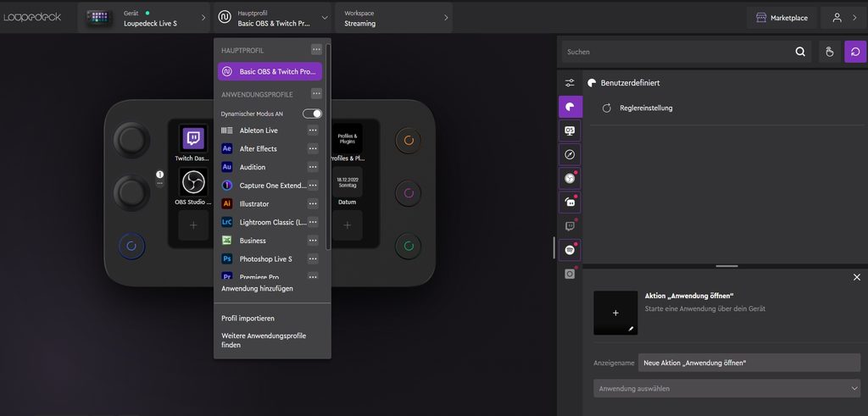The image size is (868, 416).
Task: Open the compass navigation plugin sidebar icon
Action: point(570,154)
